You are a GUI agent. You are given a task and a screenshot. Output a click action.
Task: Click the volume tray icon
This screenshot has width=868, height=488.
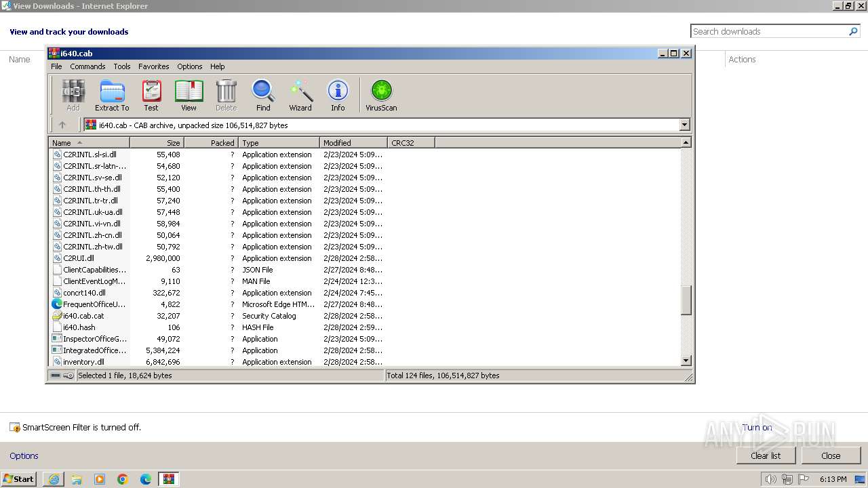pos(770,479)
